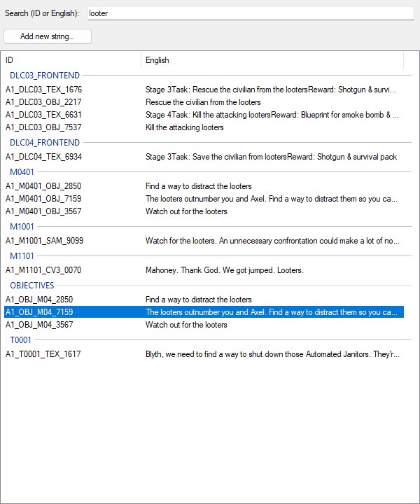Select row A1_DLC03_OBJ_2217
The width and height of the screenshot is (420, 504).
tap(204, 102)
